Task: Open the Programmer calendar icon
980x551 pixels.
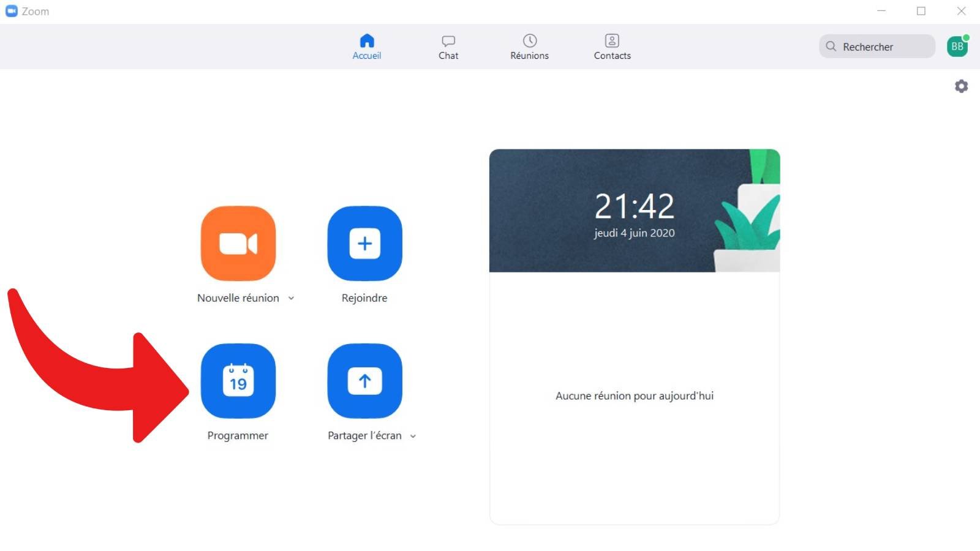Action: [x=238, y=381]
